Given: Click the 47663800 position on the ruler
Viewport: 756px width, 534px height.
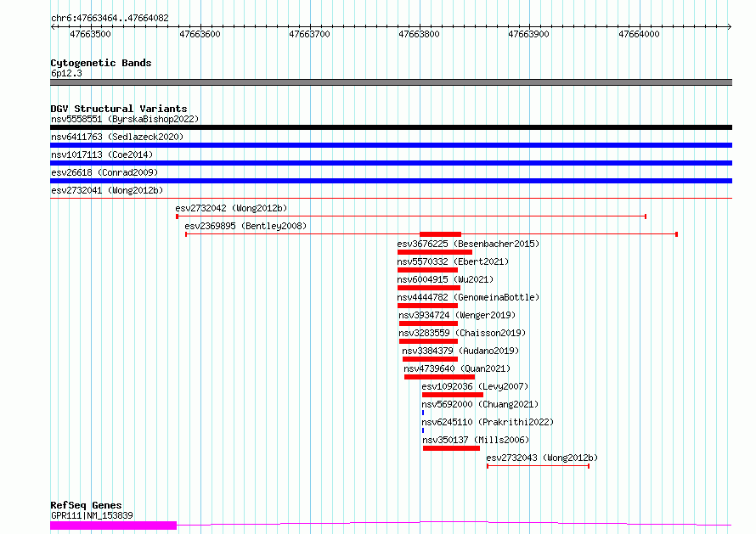Looking at the screenshot, I should coord(419,34).
